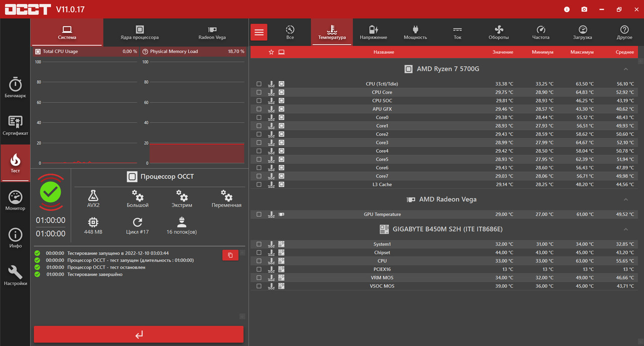Click the green checkmark test status icon

50,192
